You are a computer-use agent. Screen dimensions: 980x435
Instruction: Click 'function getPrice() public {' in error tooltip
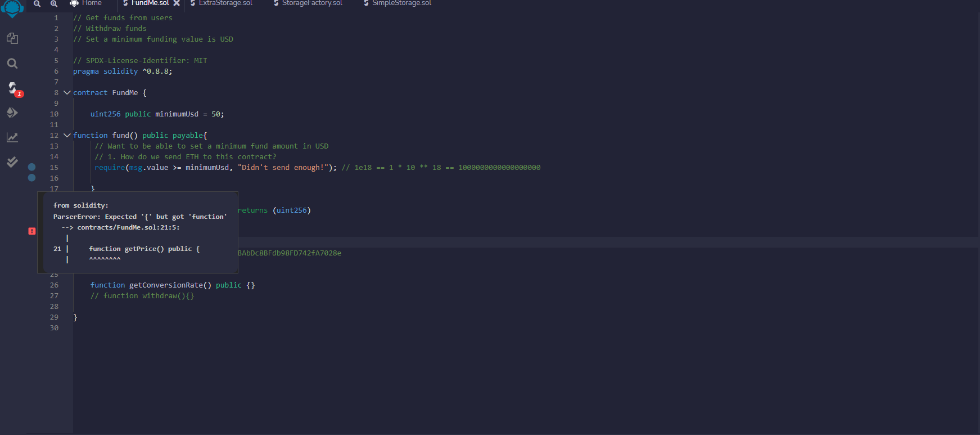point(144,249)
